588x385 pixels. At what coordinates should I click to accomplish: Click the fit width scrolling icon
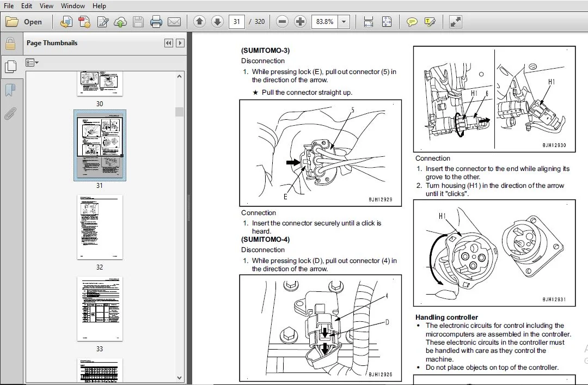coord(369,22)
